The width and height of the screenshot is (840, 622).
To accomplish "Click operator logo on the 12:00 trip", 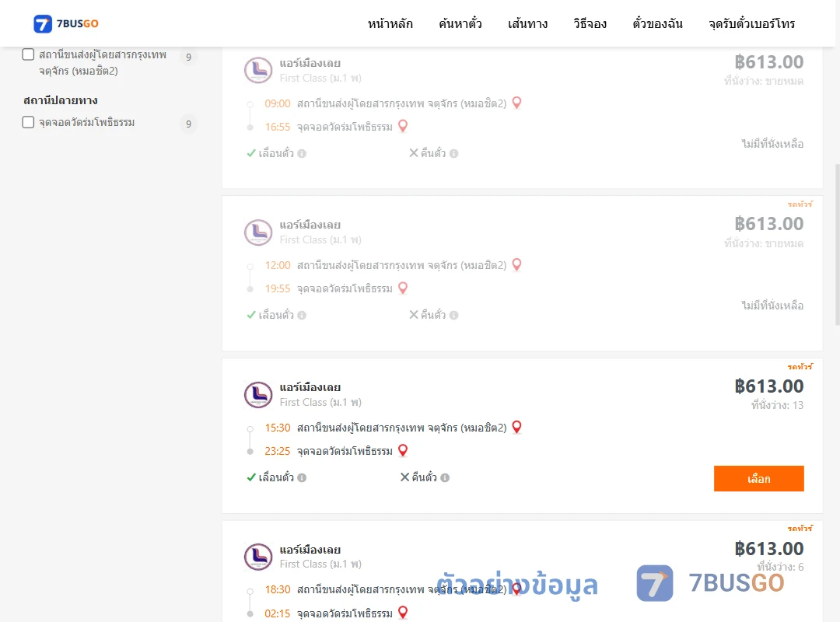I will (x=258, y=232).
